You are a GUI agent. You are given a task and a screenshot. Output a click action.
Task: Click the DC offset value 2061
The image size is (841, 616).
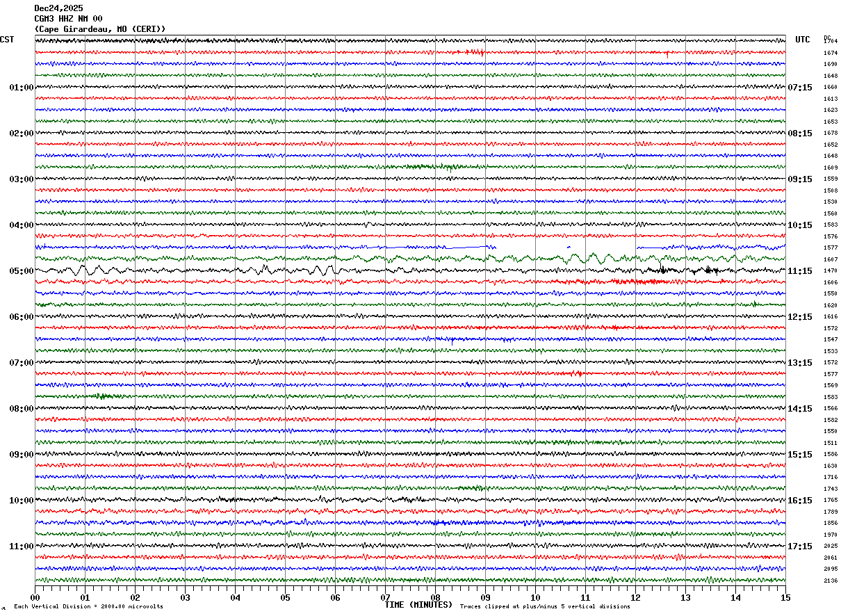coord(831,558)
